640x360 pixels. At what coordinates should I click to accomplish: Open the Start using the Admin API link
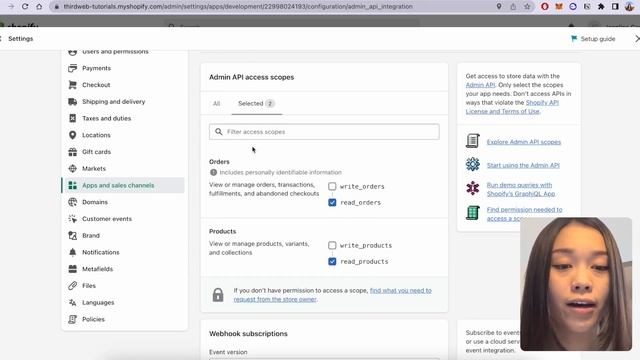click(523, 165)
